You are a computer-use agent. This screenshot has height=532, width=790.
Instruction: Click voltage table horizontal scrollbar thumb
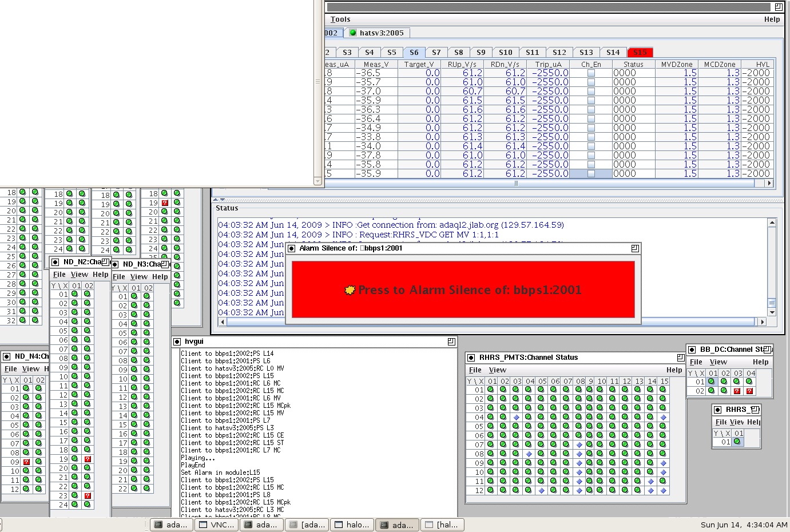tap(515, 183)
